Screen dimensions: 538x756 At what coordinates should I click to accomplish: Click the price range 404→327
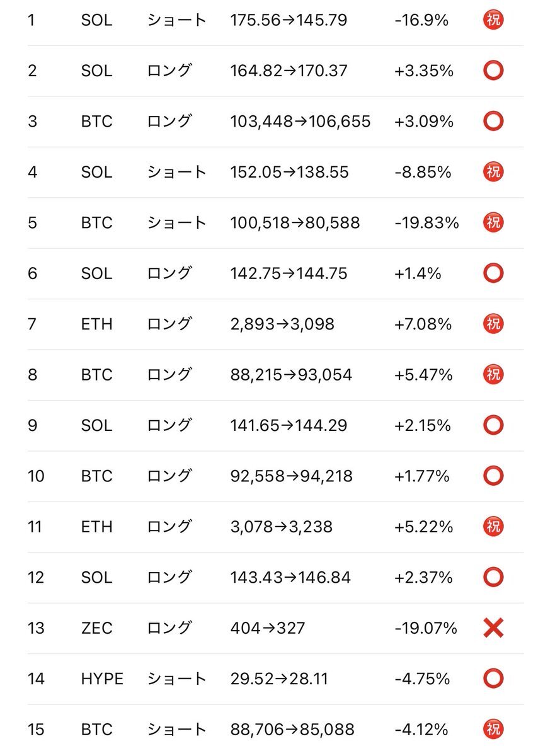click(268, 628)
